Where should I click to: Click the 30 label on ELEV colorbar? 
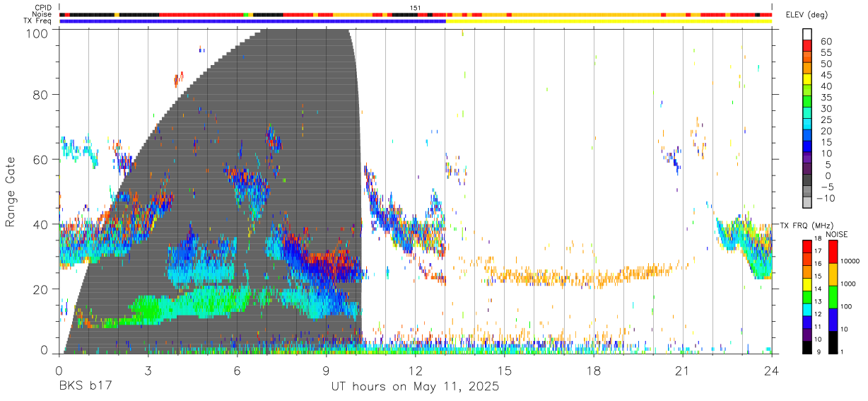click(x=825, y=108)
